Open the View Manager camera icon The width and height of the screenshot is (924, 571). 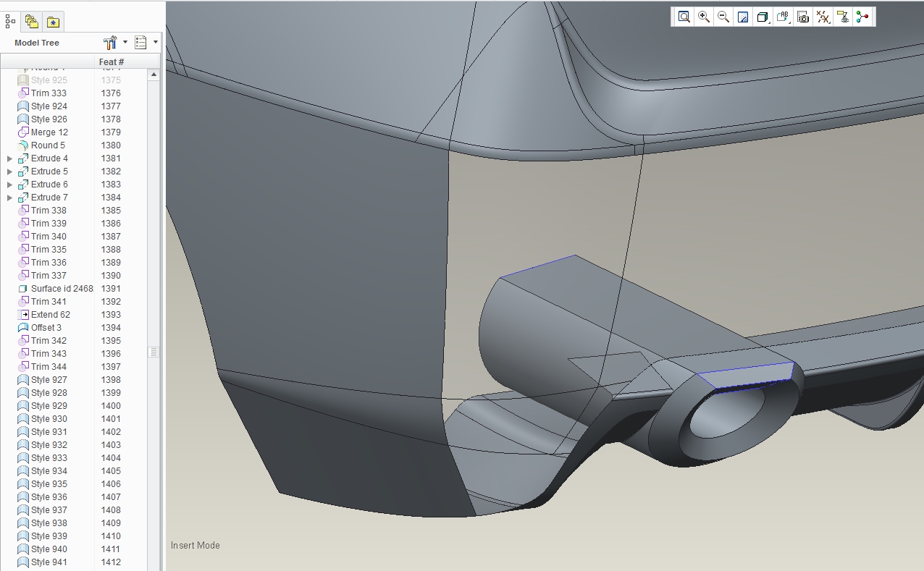tap(802, 17)
